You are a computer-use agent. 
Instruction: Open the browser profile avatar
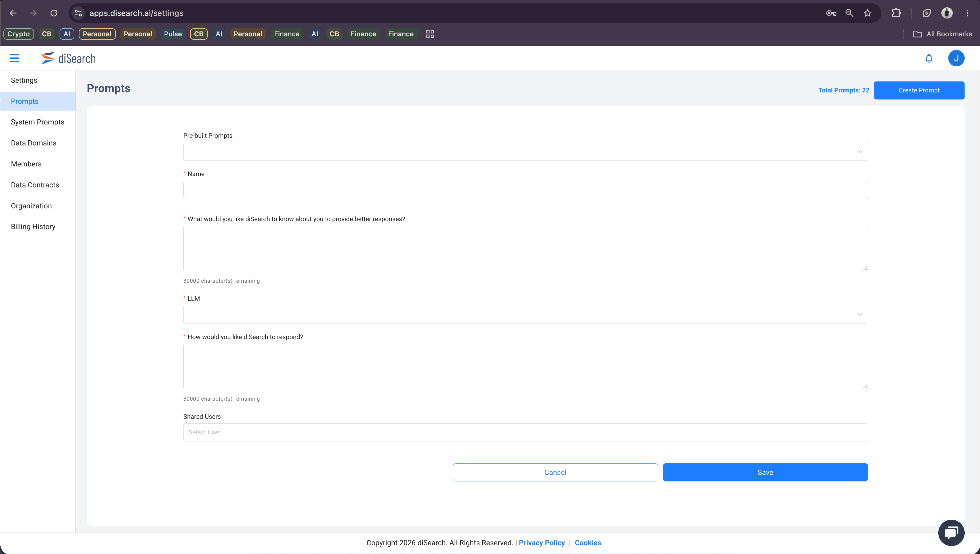(x=947, y=13)
